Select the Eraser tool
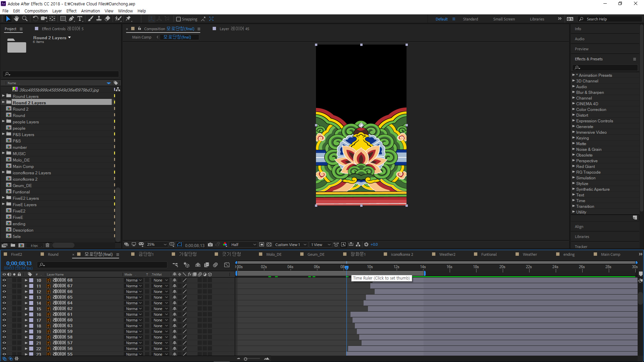The width and height of the screenshot is (644, 362). 107,19
